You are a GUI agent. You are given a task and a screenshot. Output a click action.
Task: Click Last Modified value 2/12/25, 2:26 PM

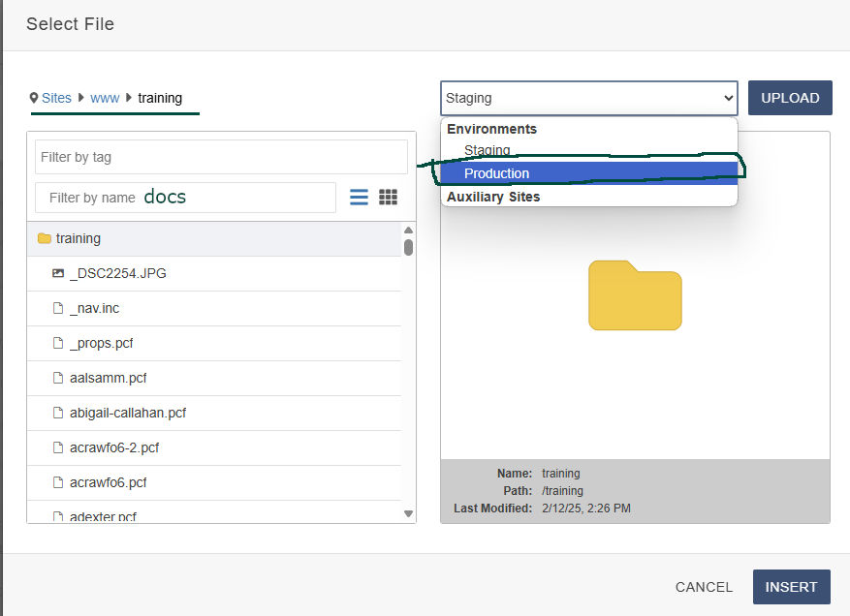pos(586,508)
